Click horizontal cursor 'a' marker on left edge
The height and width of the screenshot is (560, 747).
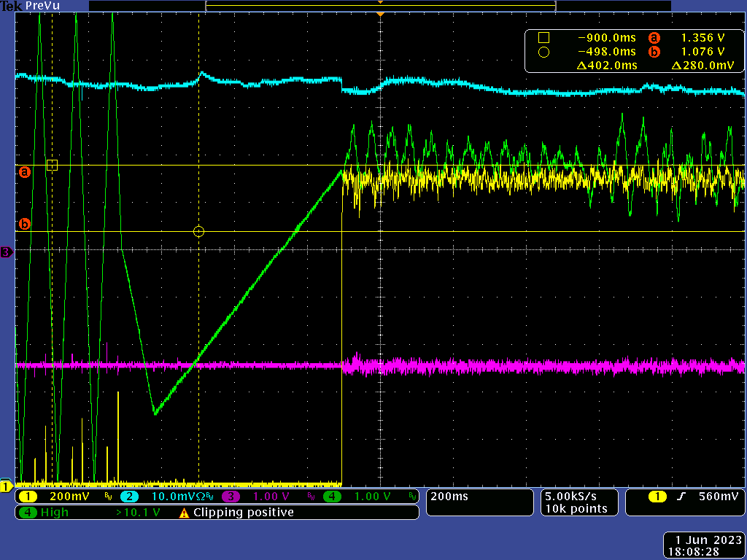click(x=25, y=172)
